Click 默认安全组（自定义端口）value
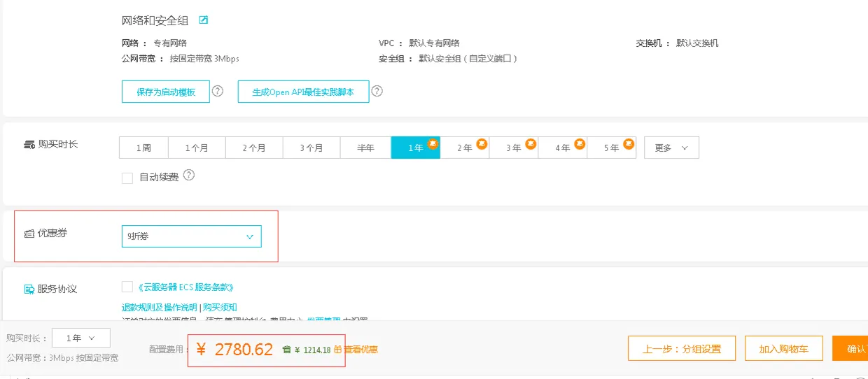 click(x=468, y=59)
